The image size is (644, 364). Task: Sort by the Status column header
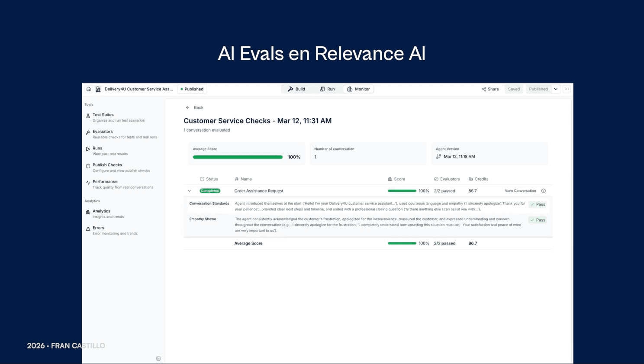coord(209,179)
